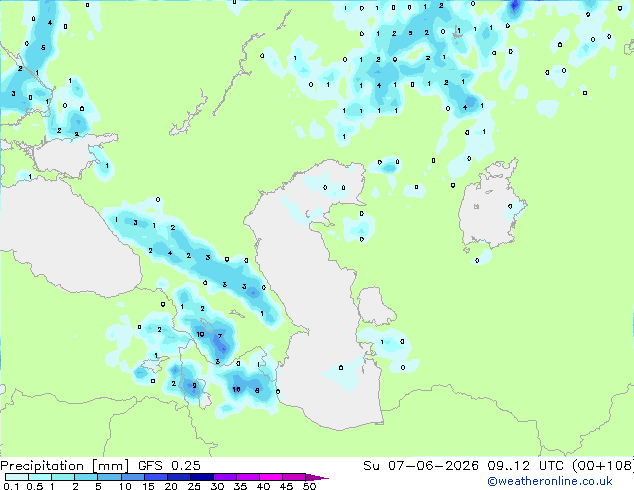634x490 pixels.
Task: Click the '35' legend scale label
Action: 240,486
